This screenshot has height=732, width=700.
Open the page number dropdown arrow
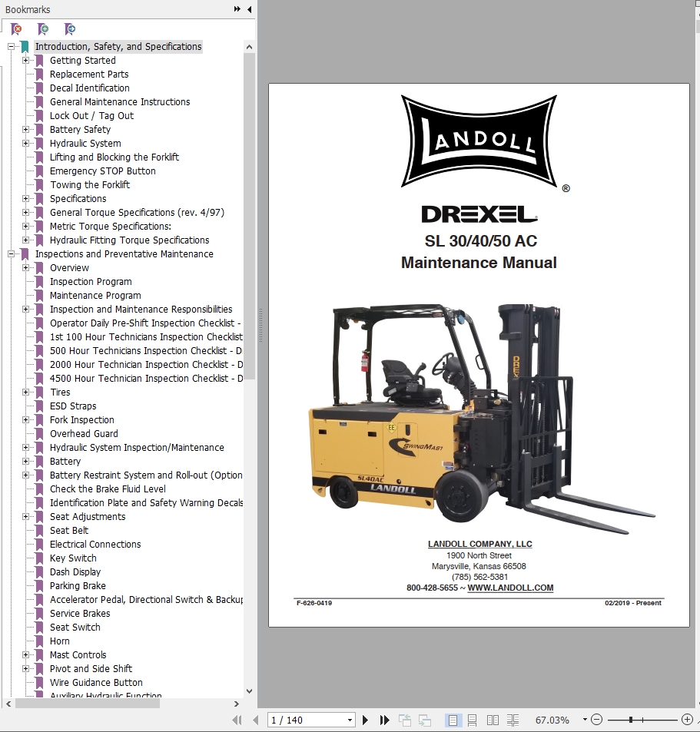coord(350,720)
